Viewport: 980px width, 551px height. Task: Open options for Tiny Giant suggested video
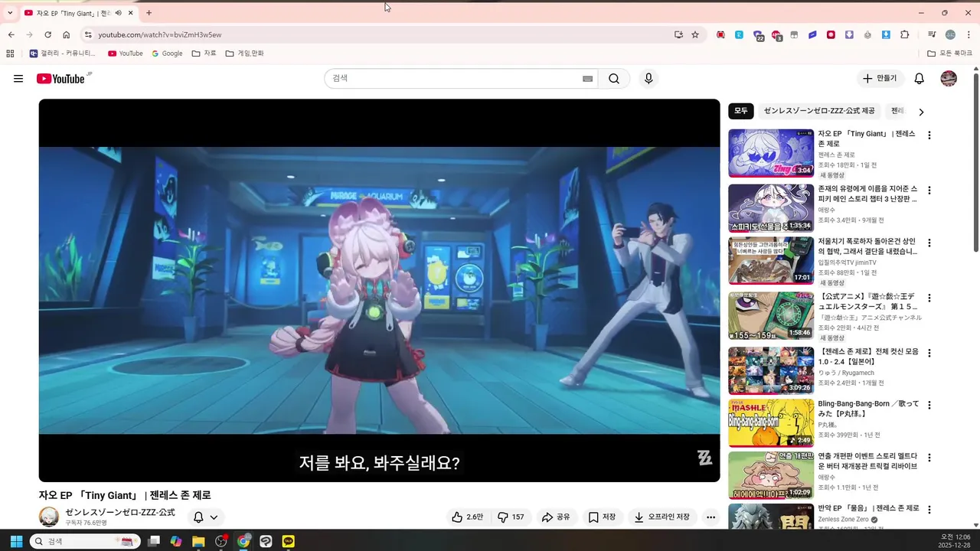pos(929,135)
